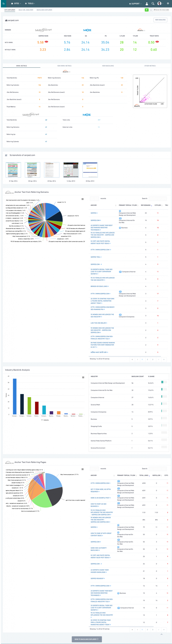Open SERPED.COM anchor link in Referring Domains table
The height and width of the screenshot is (644, 172).
tap(96, 220)
